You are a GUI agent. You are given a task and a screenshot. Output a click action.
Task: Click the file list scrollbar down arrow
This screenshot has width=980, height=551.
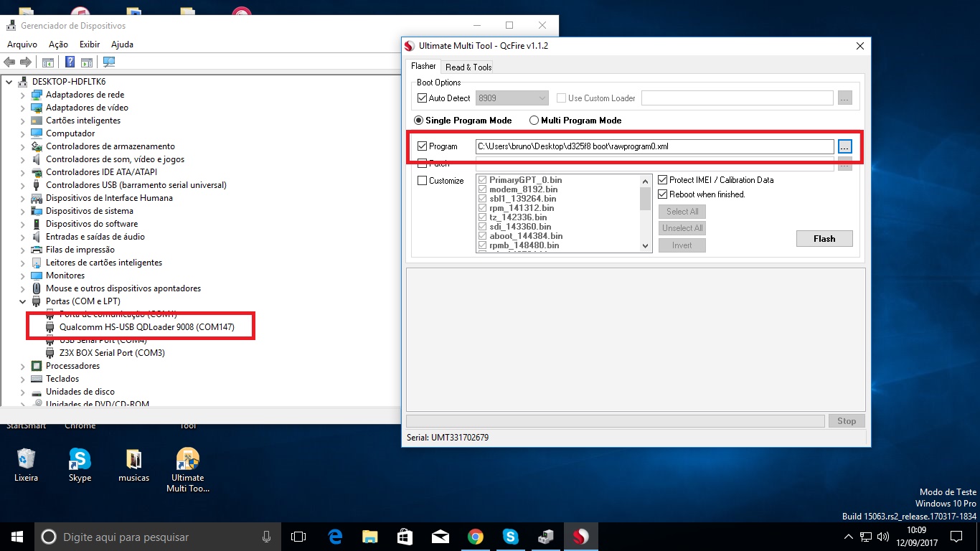point(646,246)
